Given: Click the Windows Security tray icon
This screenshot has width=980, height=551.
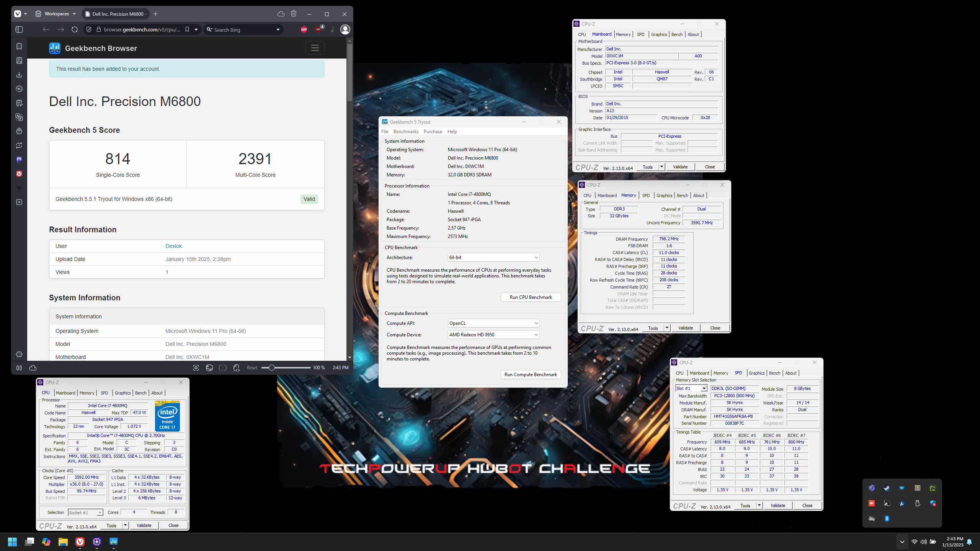Looking at the screenshot, I should 933,503.
